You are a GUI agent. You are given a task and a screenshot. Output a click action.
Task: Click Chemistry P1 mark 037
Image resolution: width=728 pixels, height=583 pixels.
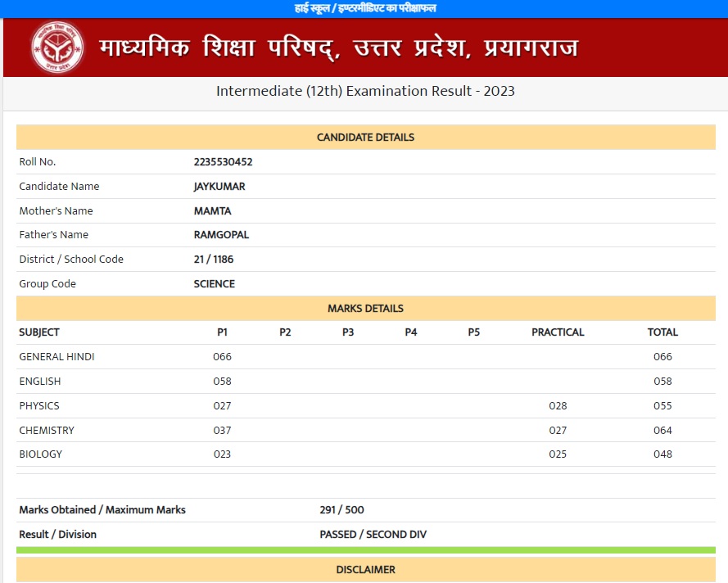point(222,430)
